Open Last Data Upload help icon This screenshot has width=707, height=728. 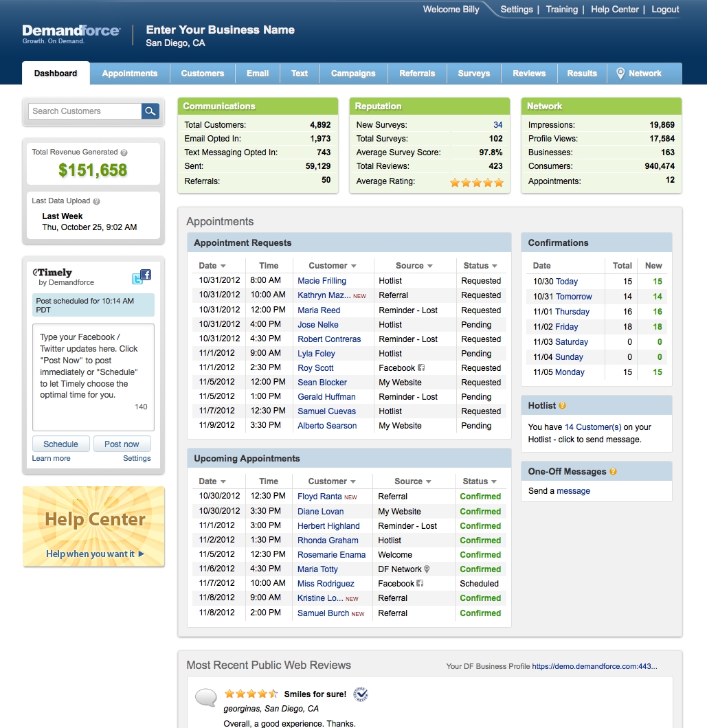pos(96,201)
